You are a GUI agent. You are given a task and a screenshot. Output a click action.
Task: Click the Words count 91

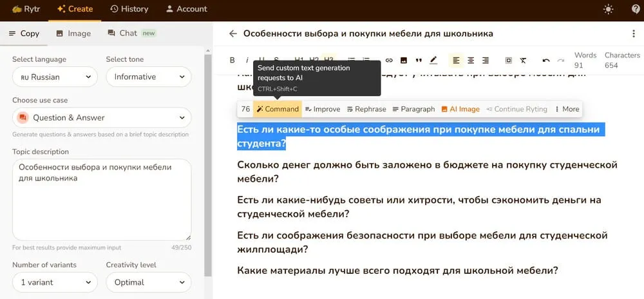click(585, 60)
